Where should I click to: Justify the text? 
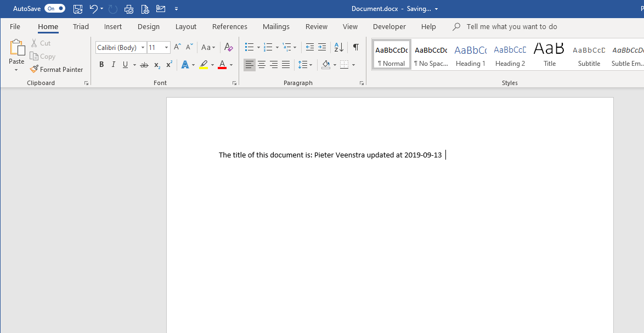point(286,65)
